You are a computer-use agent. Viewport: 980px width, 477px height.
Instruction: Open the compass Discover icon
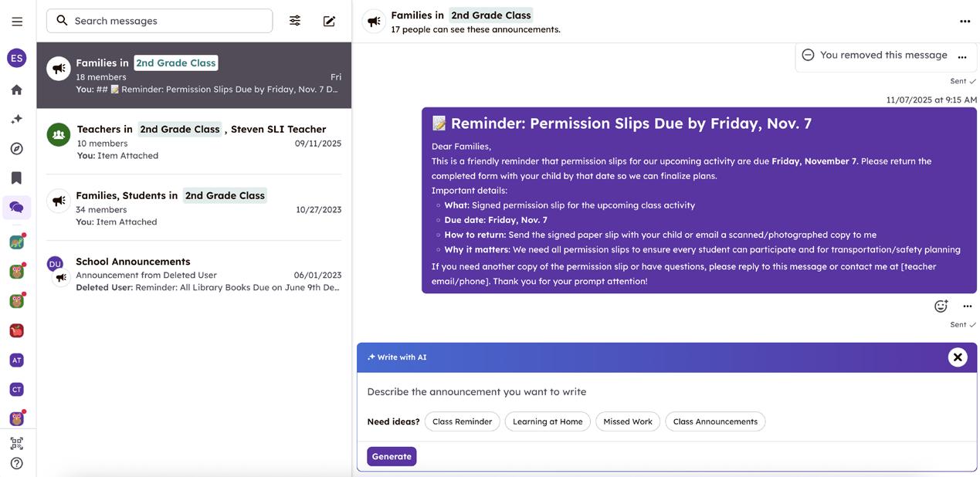pos(17,149)
